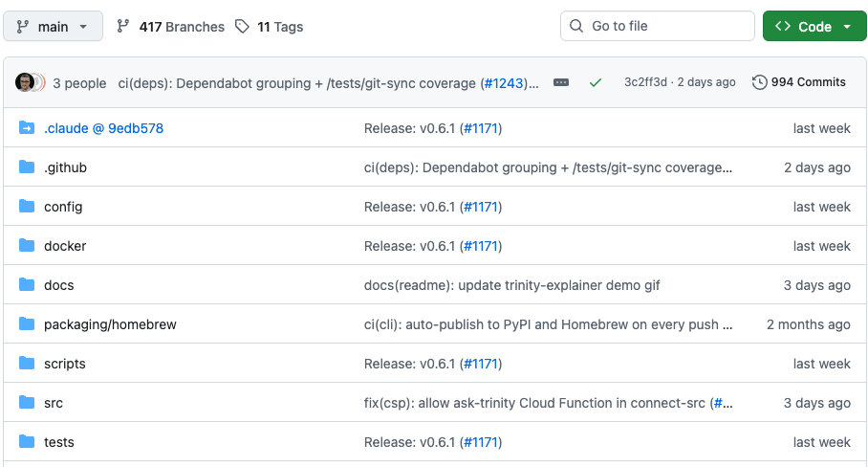Focus the Go to file search field
Image resolution: width=868 pixels, height=467 pixels.
657,26
